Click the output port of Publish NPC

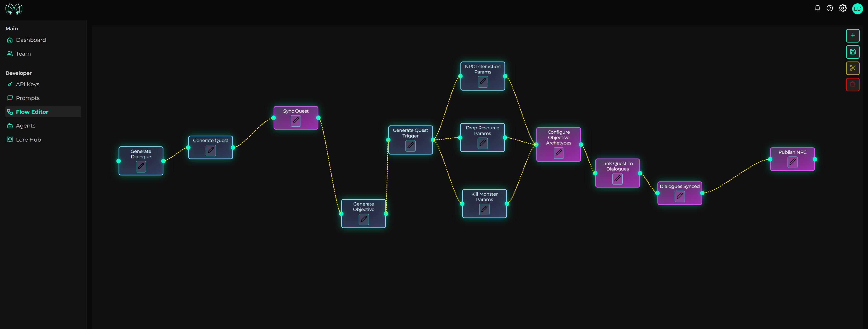[815, 159]
